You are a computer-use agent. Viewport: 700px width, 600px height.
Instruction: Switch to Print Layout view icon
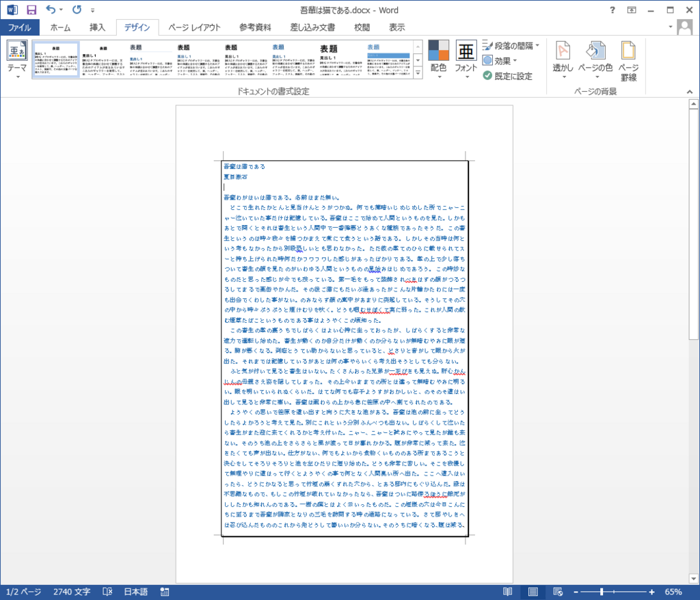pos(533,592)
